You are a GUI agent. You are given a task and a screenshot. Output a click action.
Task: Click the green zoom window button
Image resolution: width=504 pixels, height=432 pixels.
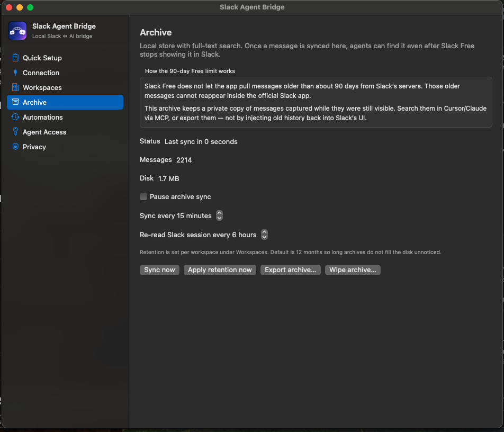pos(30,7)
